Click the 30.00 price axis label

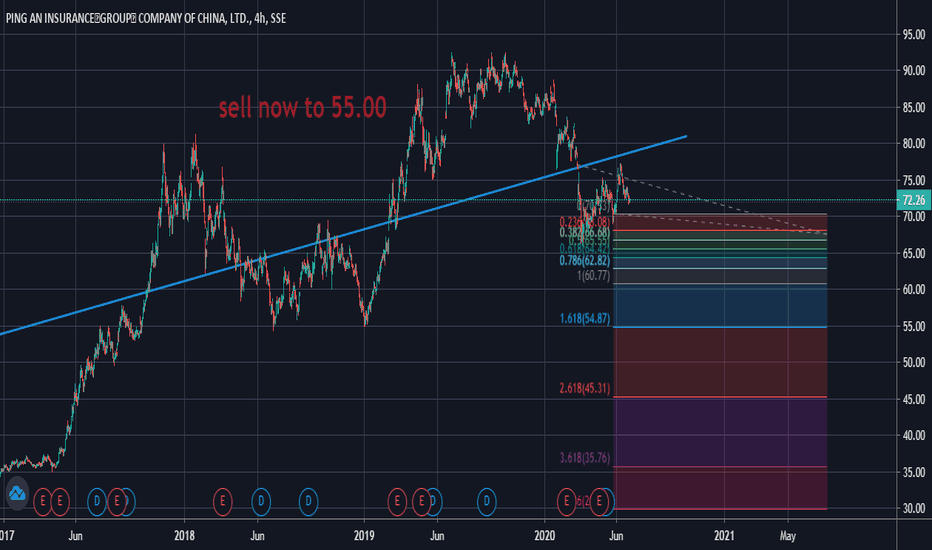[x=914, y=508]
